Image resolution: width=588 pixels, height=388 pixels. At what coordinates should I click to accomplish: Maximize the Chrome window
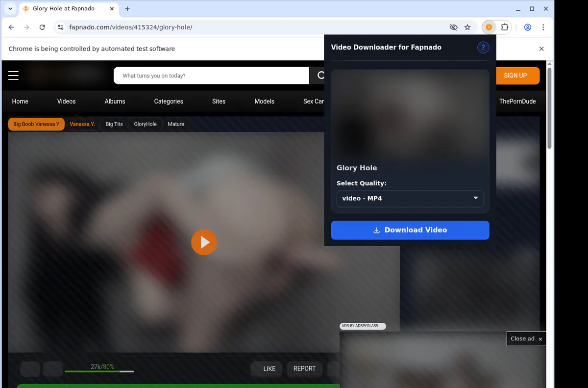click(x=532, y=9)
